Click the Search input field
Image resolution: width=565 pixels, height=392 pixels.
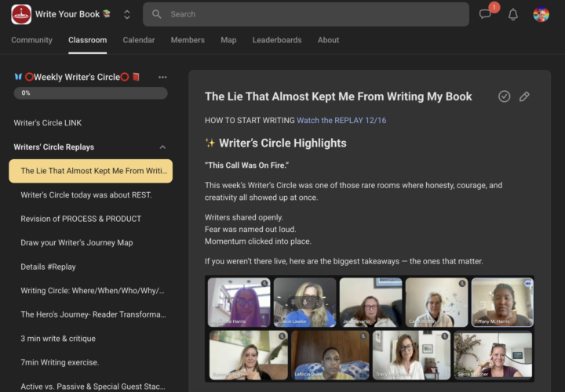pos(306,14)
